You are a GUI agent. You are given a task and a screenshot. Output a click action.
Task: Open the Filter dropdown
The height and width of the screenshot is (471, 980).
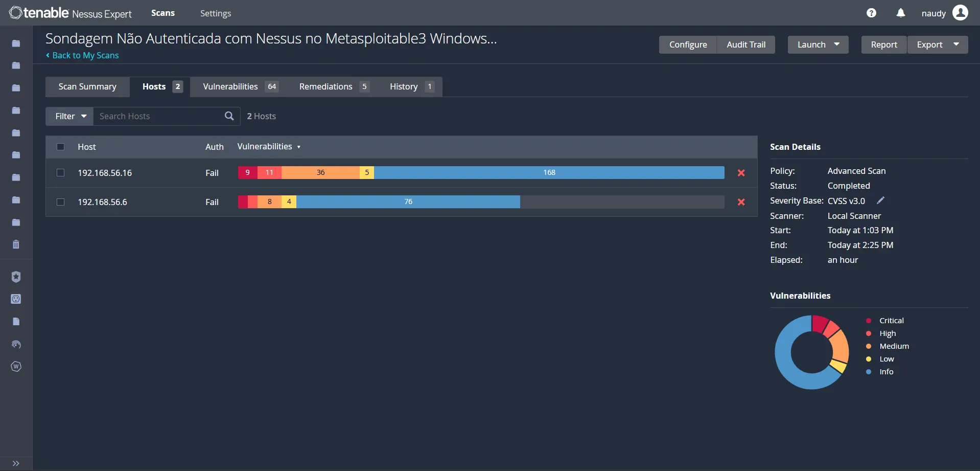[69, 116]
